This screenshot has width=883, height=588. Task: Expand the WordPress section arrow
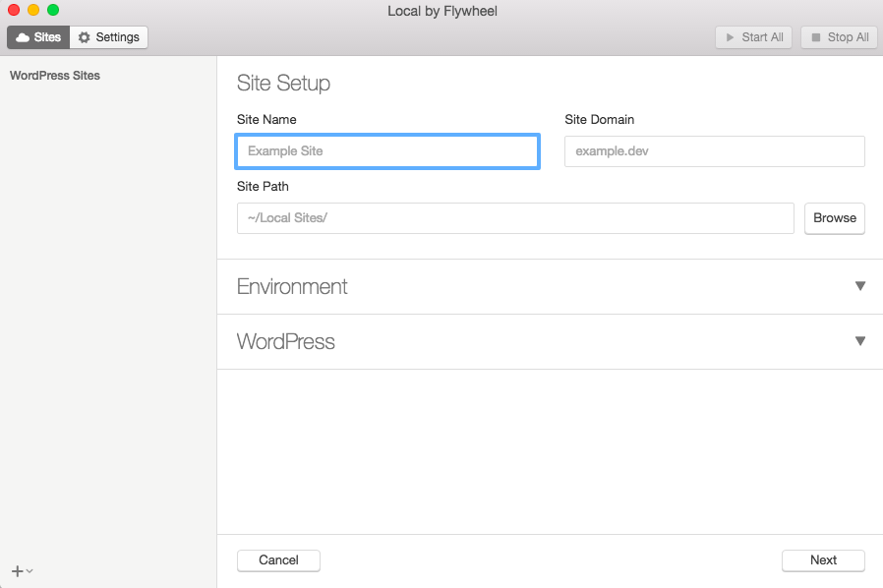coord(860,341)
